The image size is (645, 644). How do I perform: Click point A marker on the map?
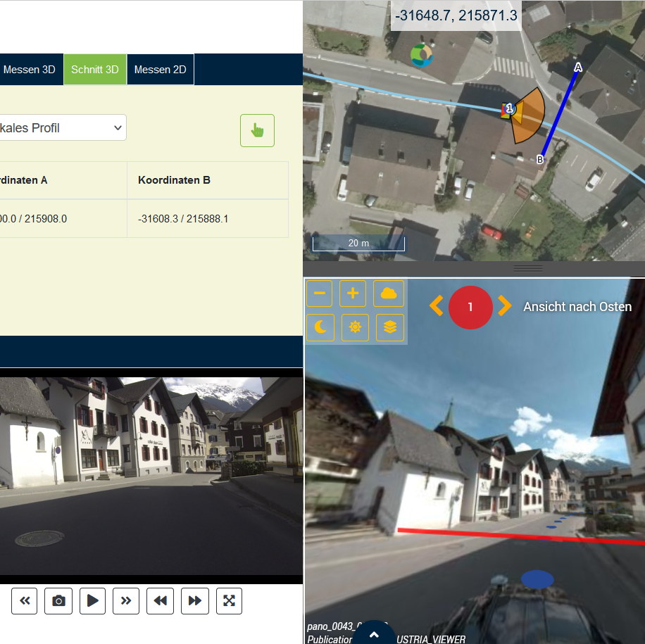click(578, 68)
